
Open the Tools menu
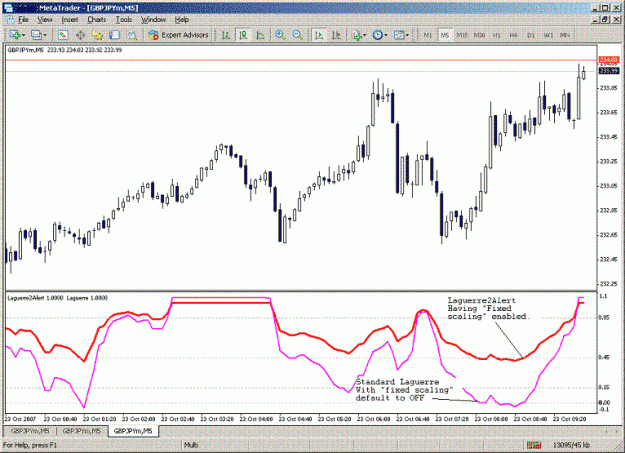coord(124,20)
